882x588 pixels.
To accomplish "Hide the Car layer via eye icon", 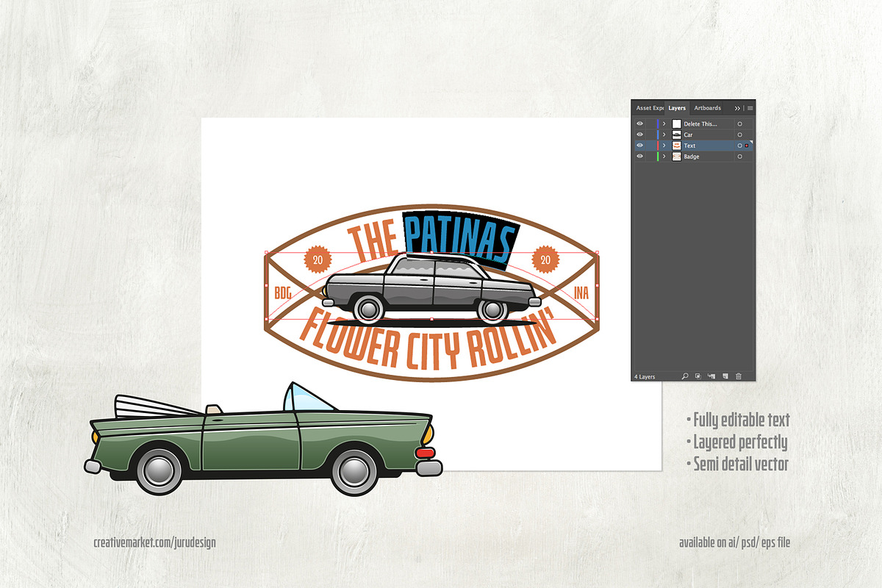I will (639, 135).
